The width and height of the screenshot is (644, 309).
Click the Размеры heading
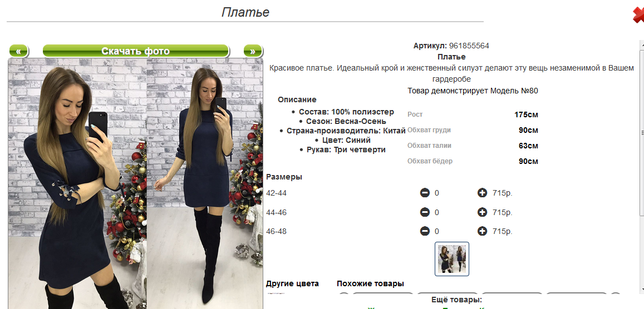(284, 177)
